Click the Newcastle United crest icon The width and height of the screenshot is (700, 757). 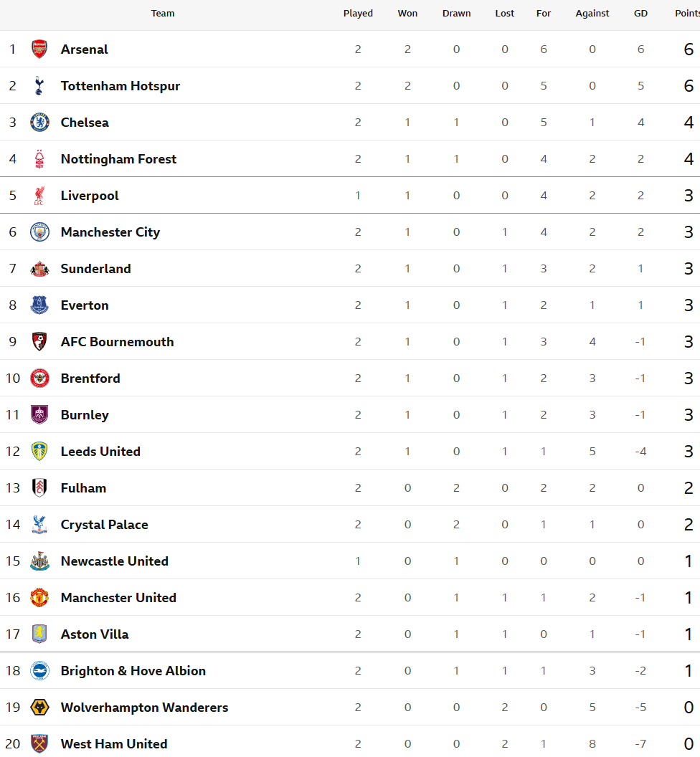(x=39, y=561)
